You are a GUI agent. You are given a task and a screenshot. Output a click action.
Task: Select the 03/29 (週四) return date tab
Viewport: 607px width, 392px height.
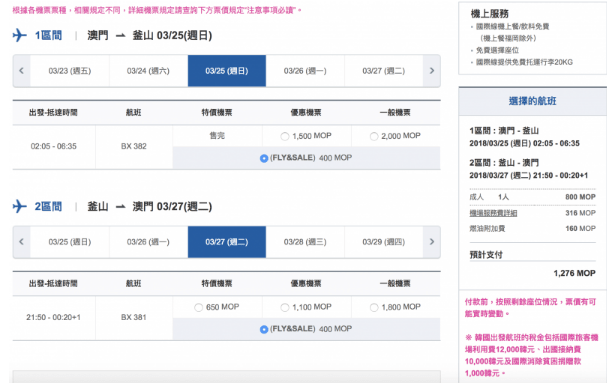point(384,242)
